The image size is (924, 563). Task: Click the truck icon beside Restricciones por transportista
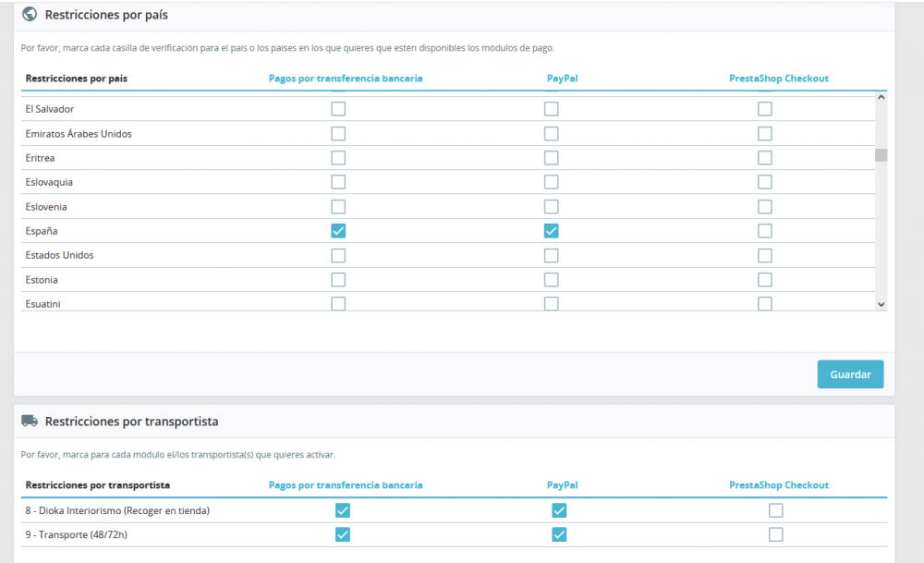pyautogui.click(x=30, y=421)
